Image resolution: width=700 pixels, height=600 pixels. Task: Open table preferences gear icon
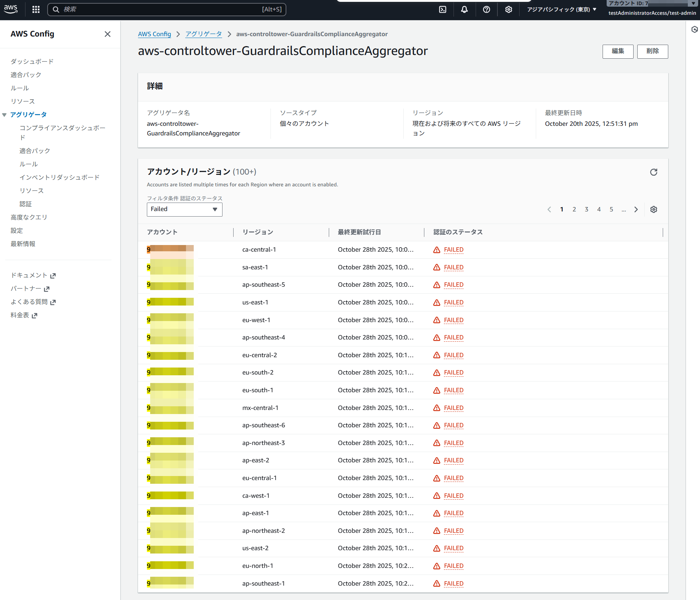pos(654,210)
